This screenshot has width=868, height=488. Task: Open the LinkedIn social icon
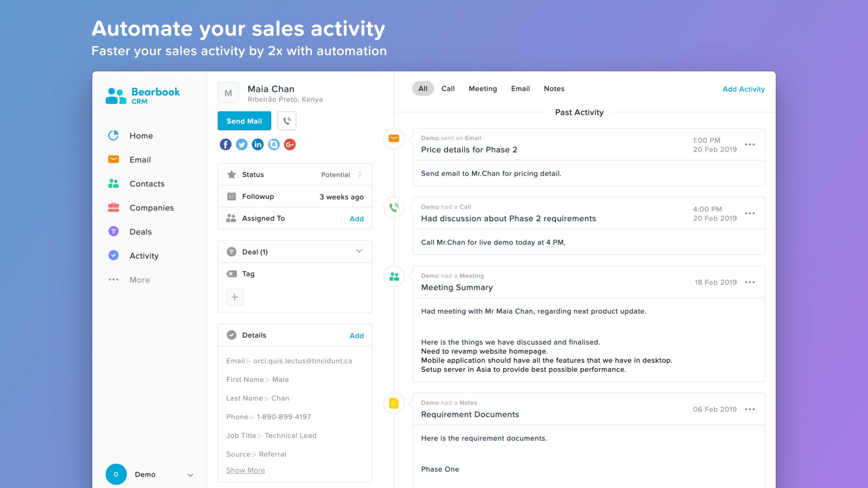tap(258, 145)
